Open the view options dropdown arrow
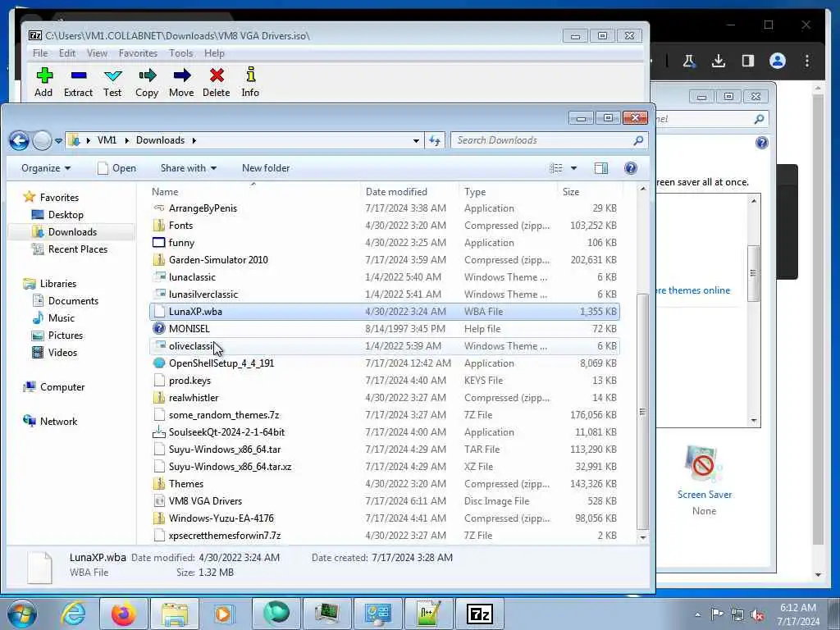 coord(573,168)
